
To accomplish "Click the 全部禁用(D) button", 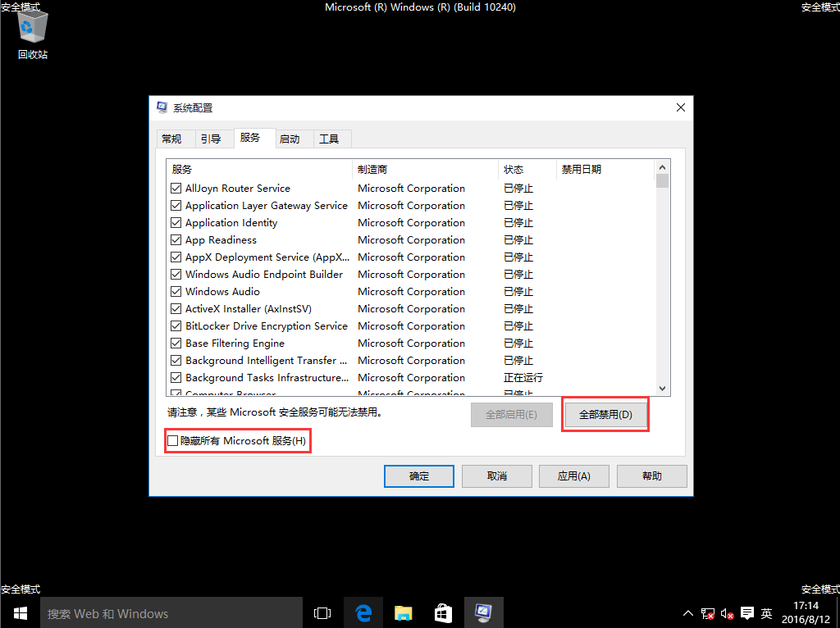I will 605,414.
